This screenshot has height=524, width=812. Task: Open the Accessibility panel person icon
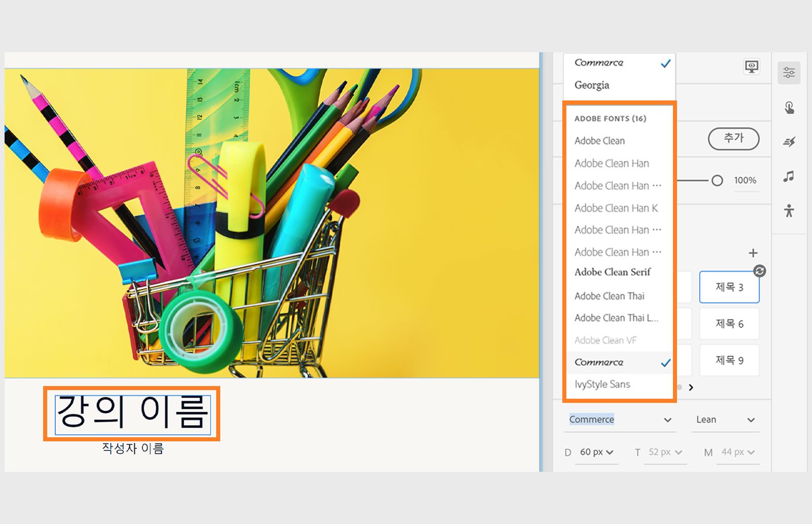coord(789,211)
